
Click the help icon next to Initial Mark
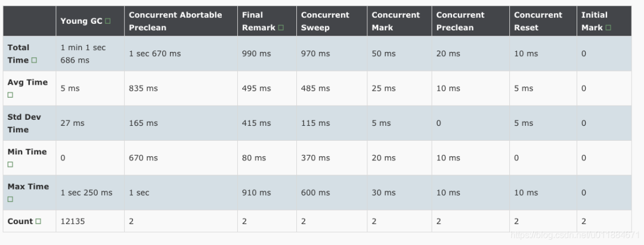(608, 28)
